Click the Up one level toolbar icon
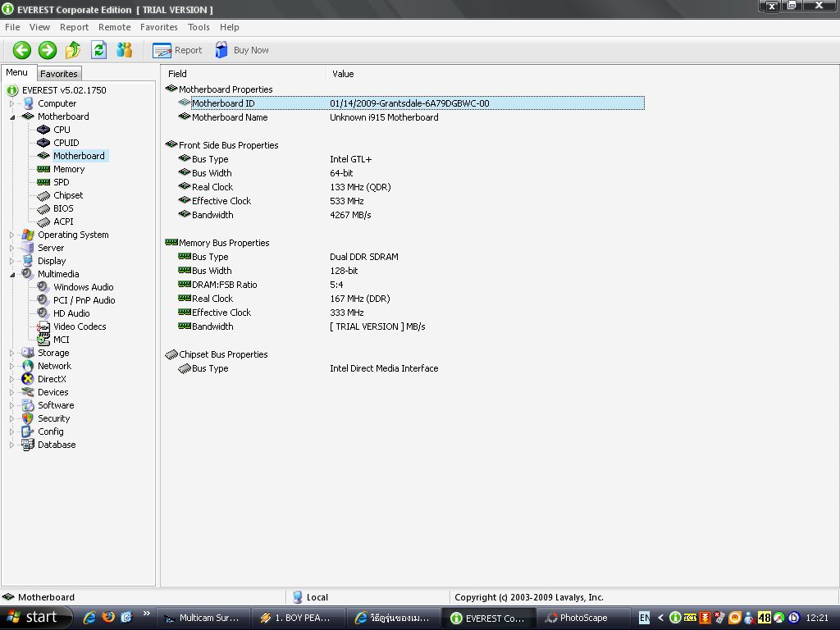 click(x=73, y=50)
